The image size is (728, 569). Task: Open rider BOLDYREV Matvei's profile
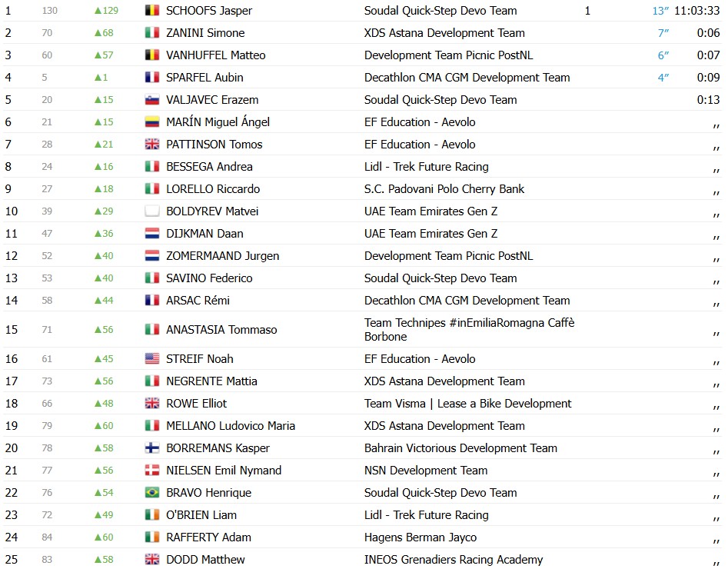coord(212,211)
